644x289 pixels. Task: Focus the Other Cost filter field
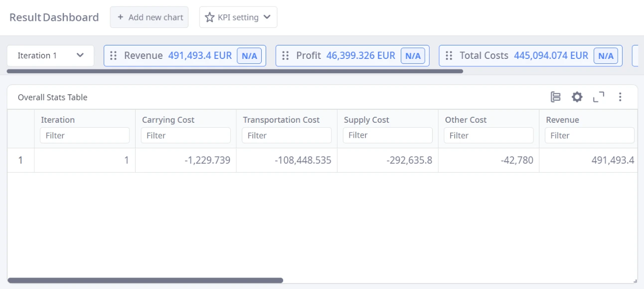click(x=489, y=135)
